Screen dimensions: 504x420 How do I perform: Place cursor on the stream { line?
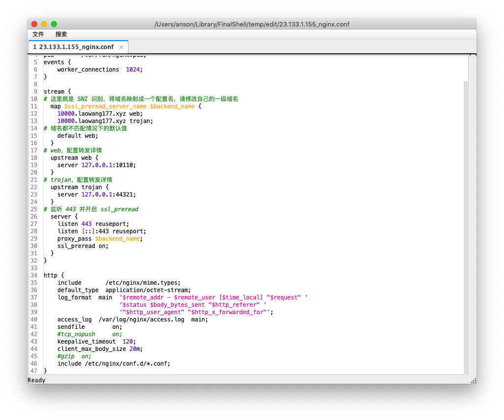[54, 91]
